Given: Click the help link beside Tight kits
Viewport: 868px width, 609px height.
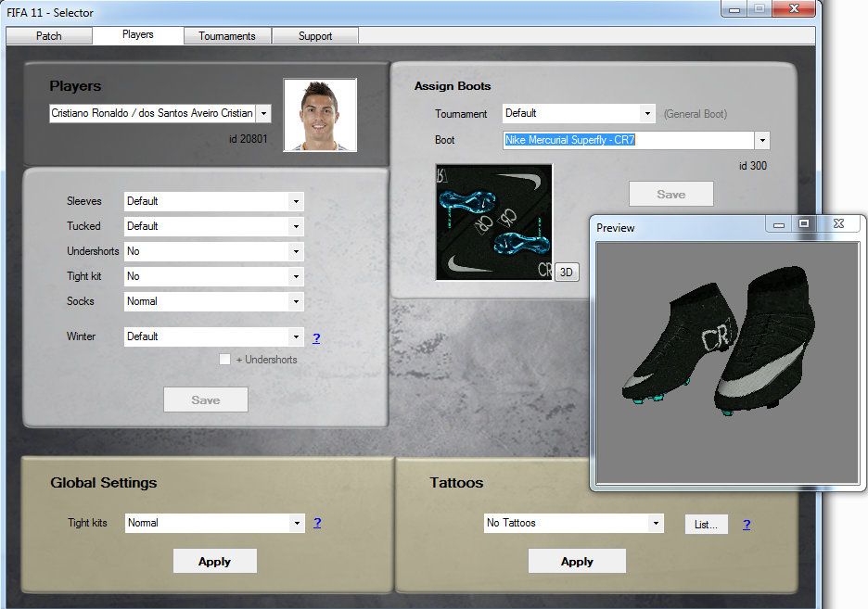Looking at the screenshot, I should [x=317, y=523].
